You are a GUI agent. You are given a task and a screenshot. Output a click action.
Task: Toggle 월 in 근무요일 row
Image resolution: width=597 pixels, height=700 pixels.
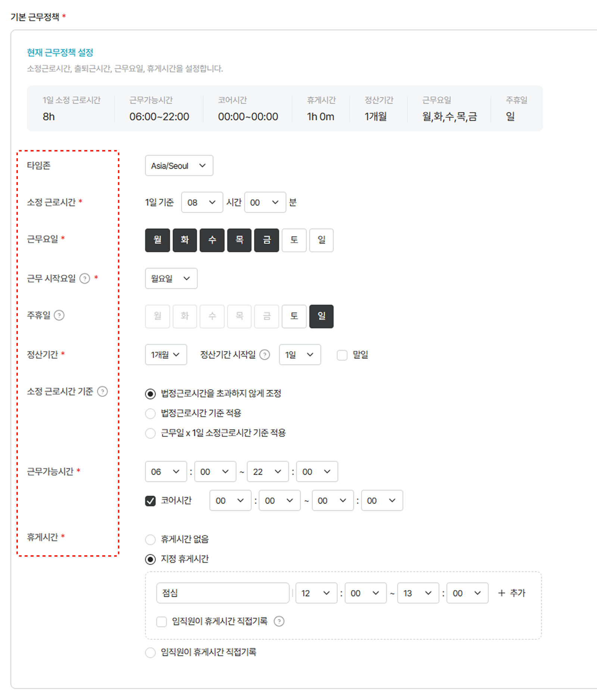tap(157, 240)
